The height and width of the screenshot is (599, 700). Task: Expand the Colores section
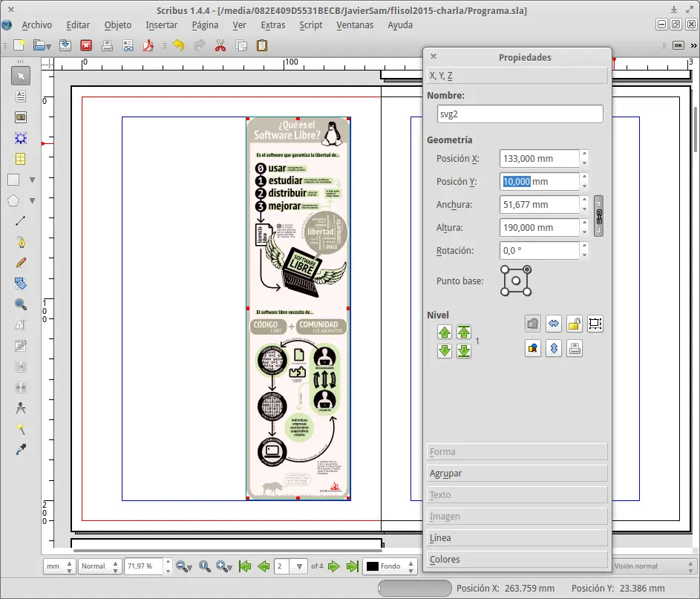tap(517, 559)
